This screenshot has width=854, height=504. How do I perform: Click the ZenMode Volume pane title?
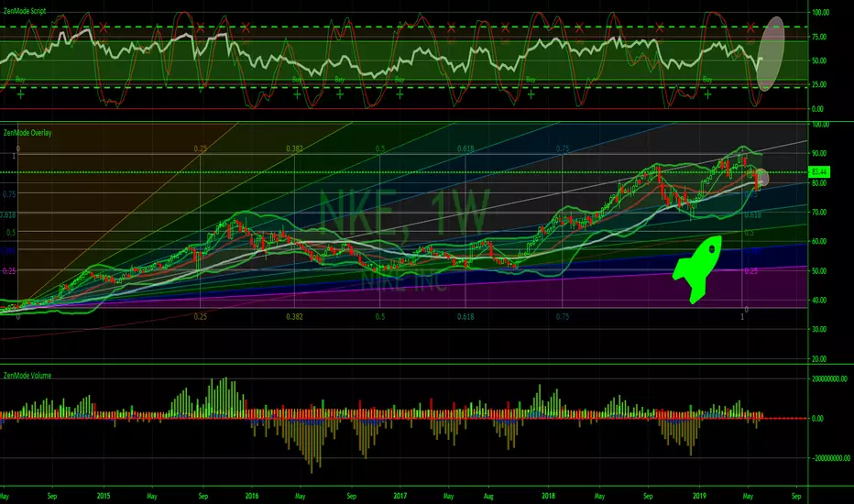[x=27, y=376]
